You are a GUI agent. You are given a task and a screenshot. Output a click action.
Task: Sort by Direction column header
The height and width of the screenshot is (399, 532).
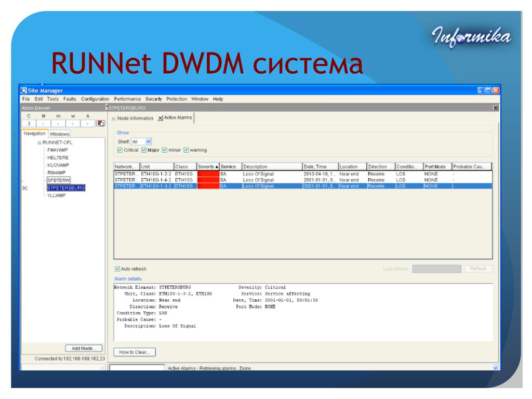coord(381,167)
